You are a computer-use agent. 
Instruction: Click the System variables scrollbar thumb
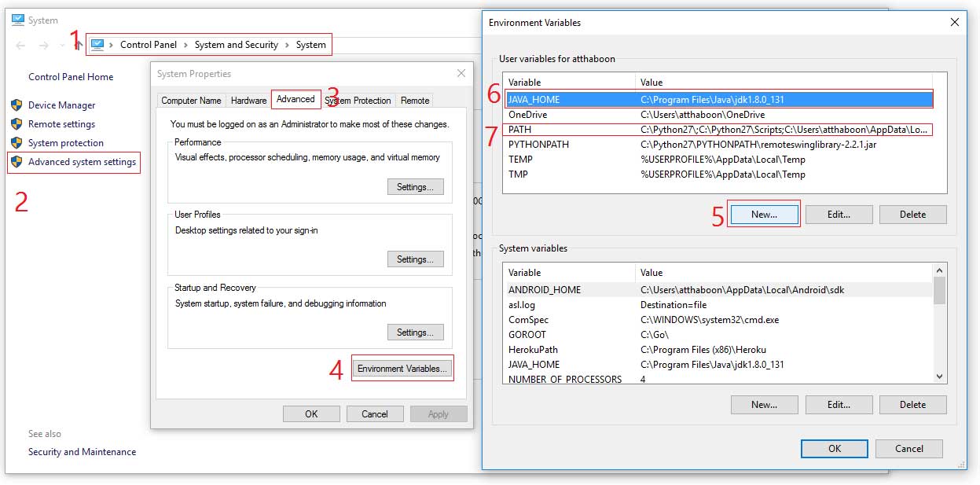tap(939, 291)
